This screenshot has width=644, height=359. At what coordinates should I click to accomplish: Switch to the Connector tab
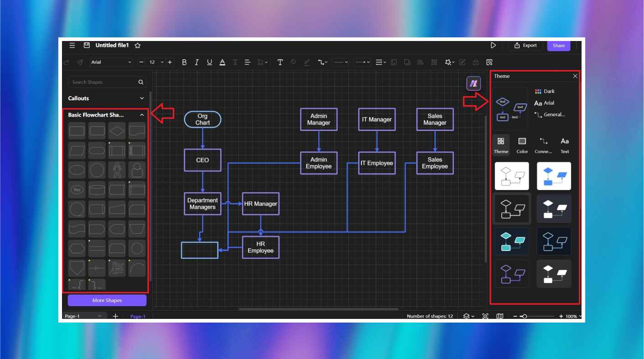click(x=543, y=145)
